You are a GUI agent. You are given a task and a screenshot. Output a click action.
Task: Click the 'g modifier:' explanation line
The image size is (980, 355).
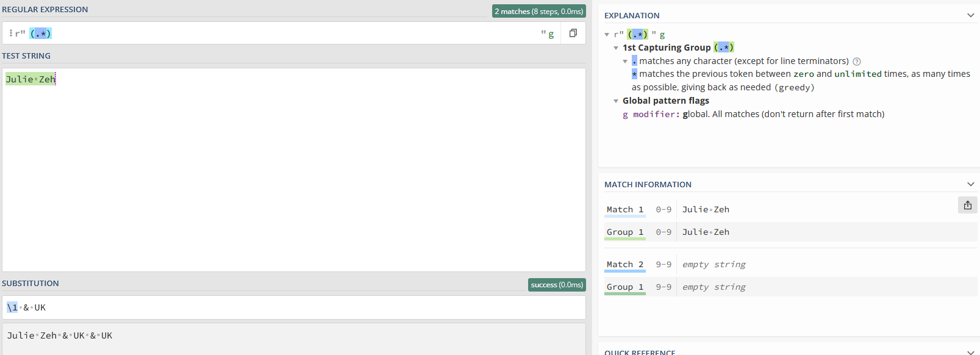tap(753, 114)
